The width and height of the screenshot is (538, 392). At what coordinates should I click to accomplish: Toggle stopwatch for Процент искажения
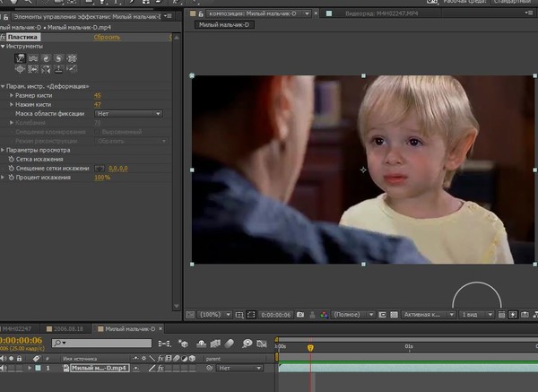(11, 178)
